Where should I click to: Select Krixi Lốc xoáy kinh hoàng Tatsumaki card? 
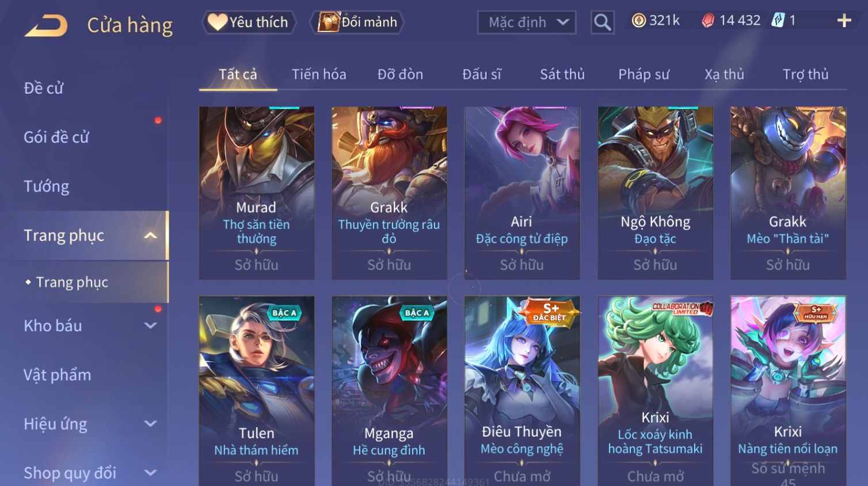[655, 391]
